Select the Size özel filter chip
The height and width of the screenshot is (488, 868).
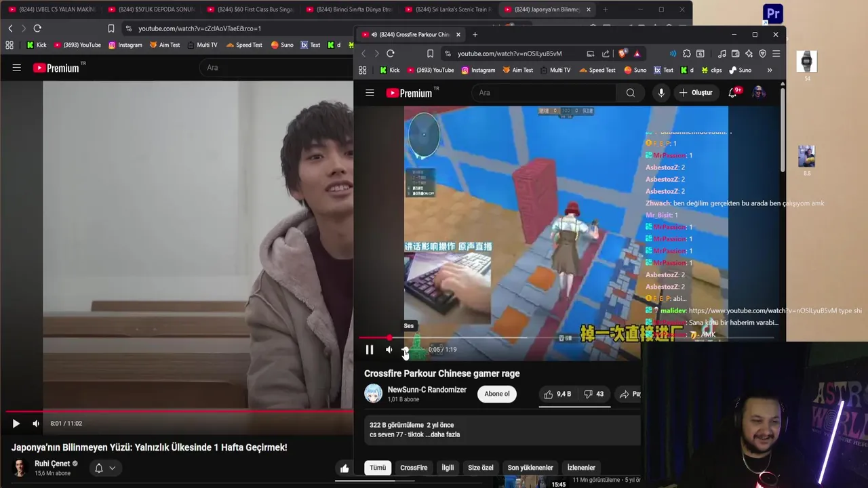pyautogui.click(x=481, y=468)
